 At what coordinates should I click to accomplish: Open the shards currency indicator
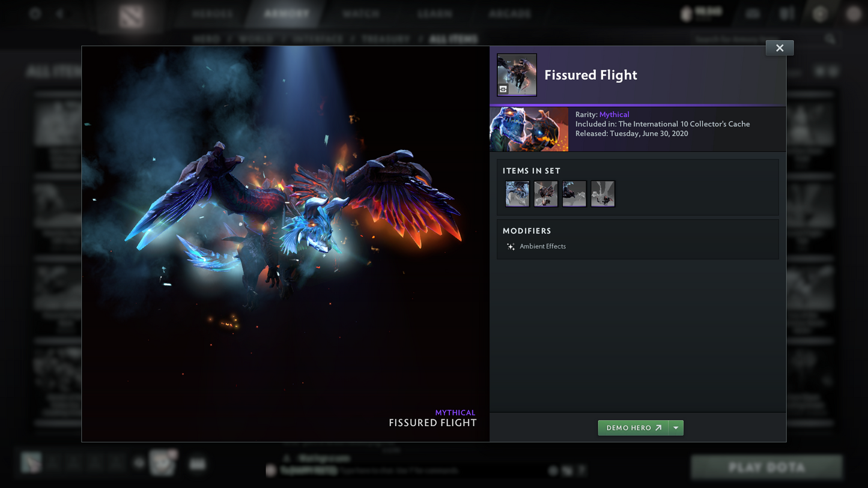click(x=701, y=13)
